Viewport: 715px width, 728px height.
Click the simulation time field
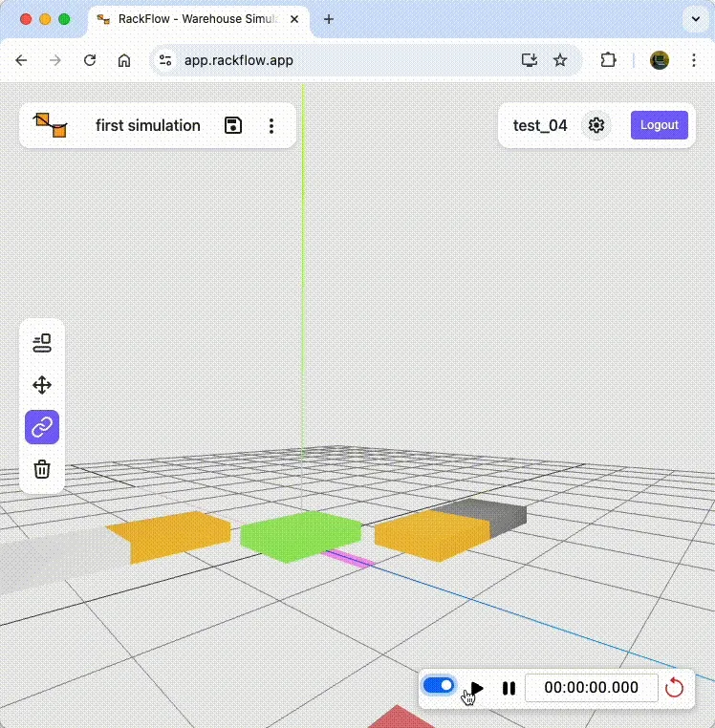(591, 688)
